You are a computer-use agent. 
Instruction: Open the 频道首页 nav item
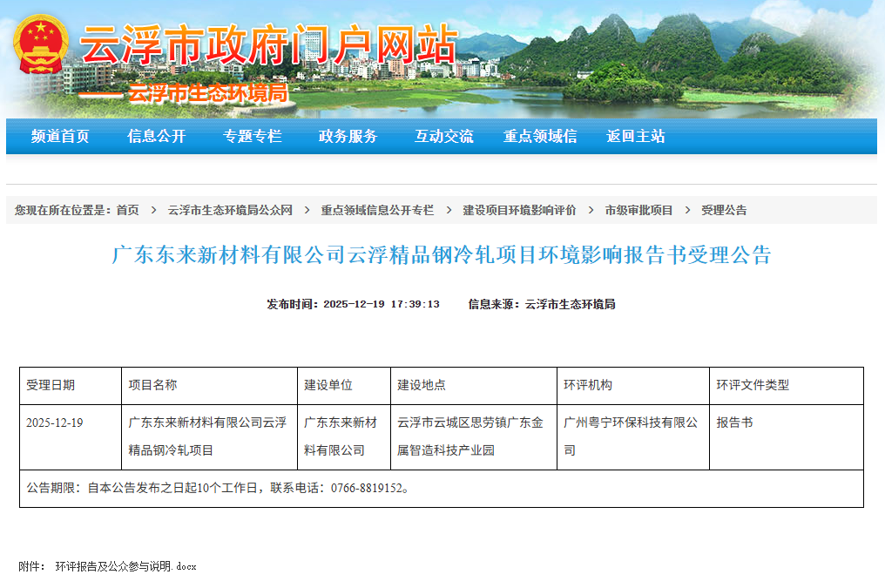click(x=60, y=136)
